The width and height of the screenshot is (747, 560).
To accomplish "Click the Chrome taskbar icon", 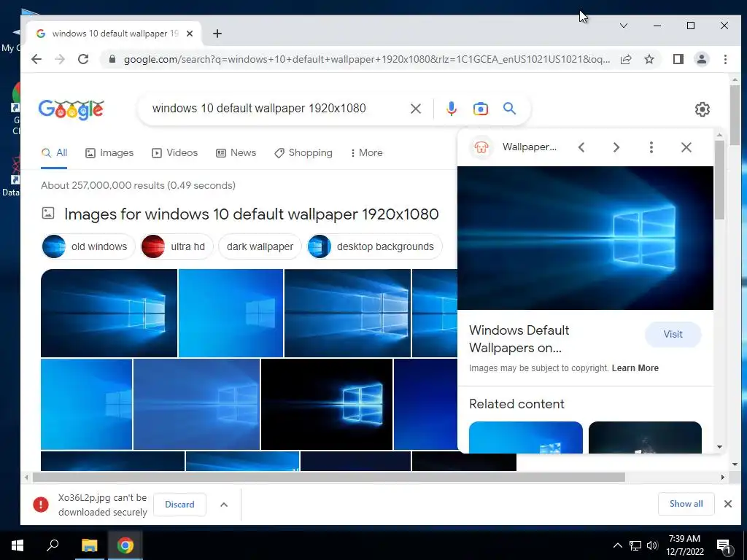I will (x=125, y=545).
